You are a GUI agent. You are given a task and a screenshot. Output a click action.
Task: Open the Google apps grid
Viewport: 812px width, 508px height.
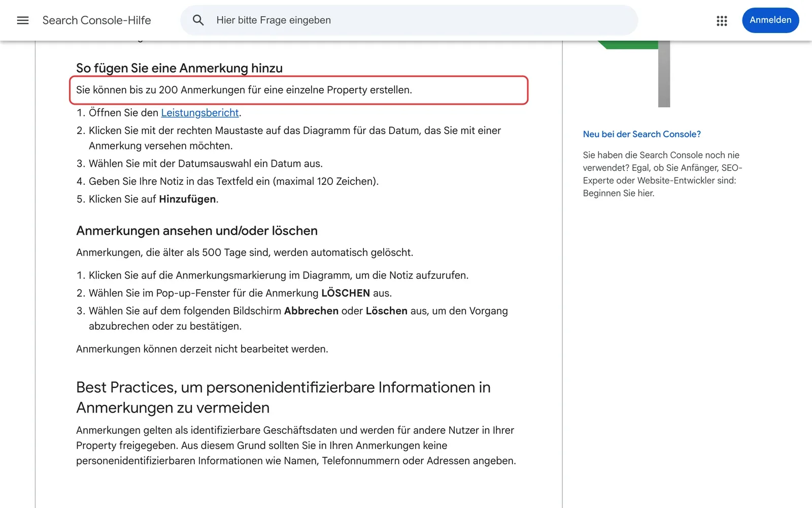point(722,20)
